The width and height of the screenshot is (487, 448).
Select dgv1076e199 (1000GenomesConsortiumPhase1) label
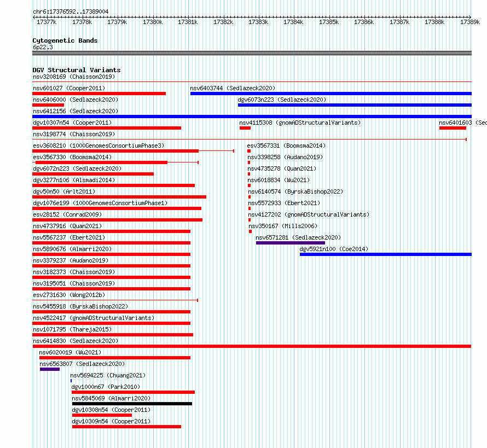(x=100, y=203)
